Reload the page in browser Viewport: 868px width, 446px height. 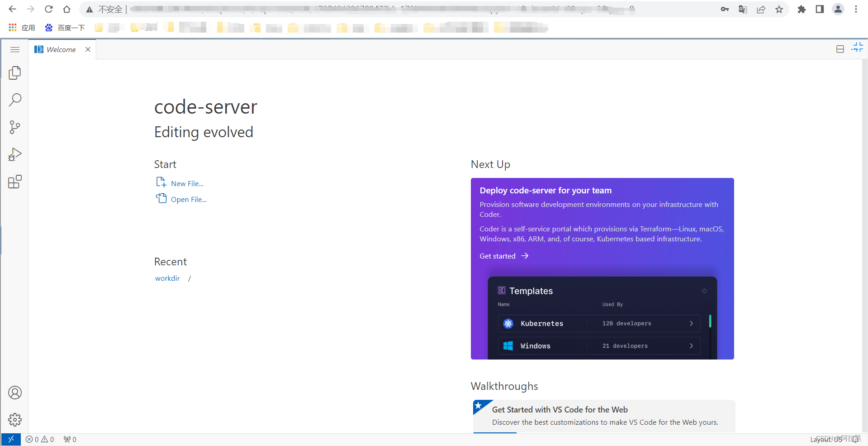tap(49, 9)
